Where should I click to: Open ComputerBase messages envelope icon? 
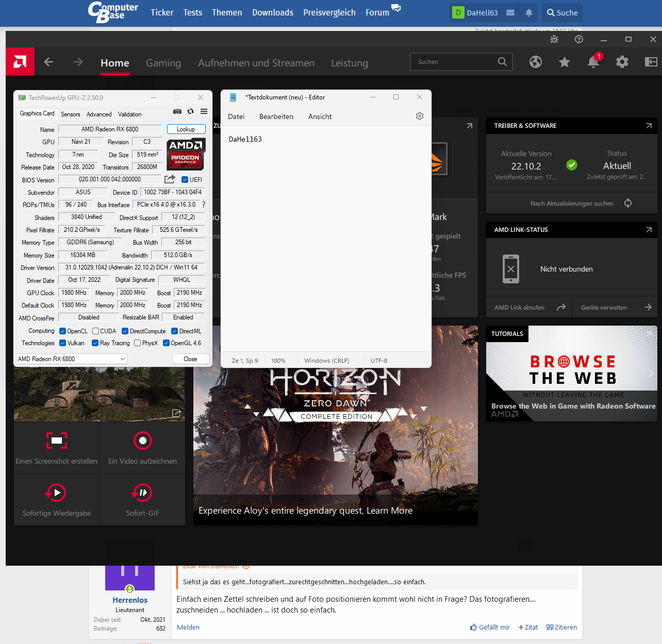510,13
